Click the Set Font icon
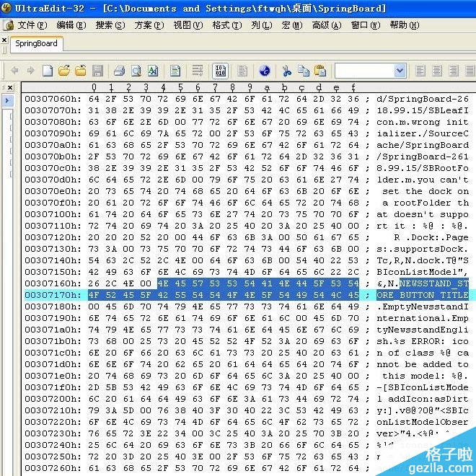Viewport: 476px width, 476px height. pyautogui.click(x=153, y=71)
